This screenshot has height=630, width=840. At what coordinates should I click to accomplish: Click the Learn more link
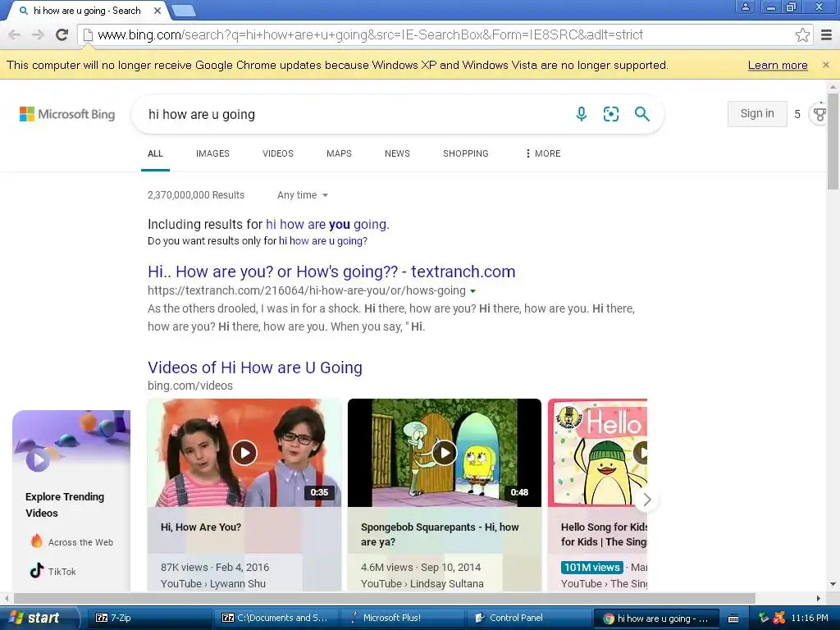click(778, 65)
